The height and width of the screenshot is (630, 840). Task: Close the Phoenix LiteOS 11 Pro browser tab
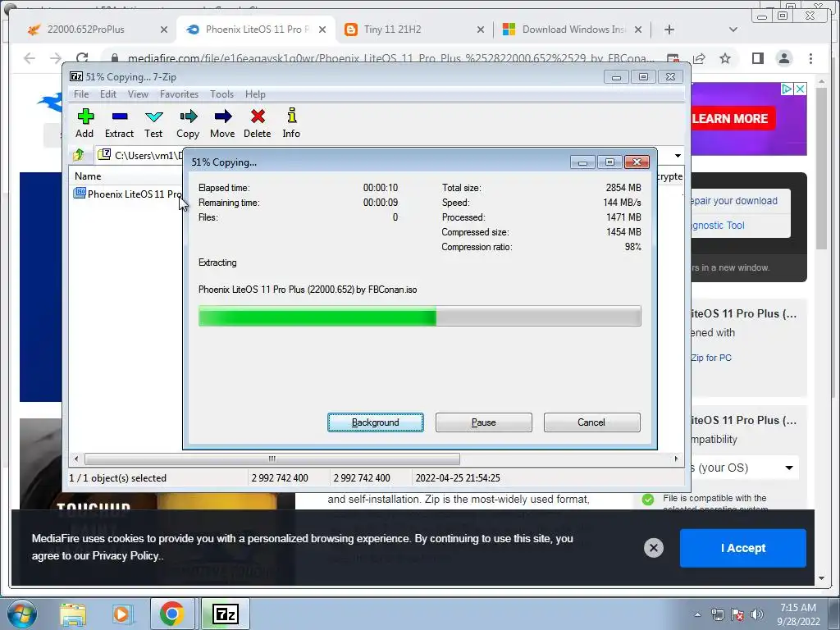pos(322,30)
